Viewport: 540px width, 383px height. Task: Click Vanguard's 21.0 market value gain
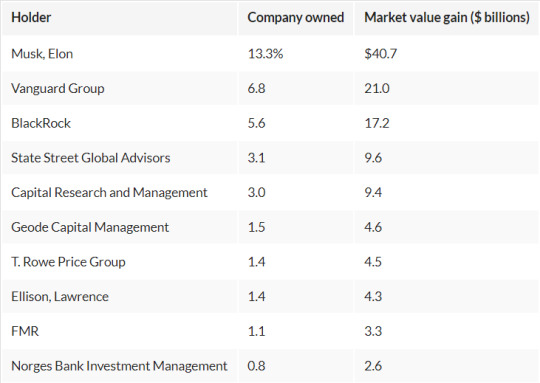coord(377,89)
